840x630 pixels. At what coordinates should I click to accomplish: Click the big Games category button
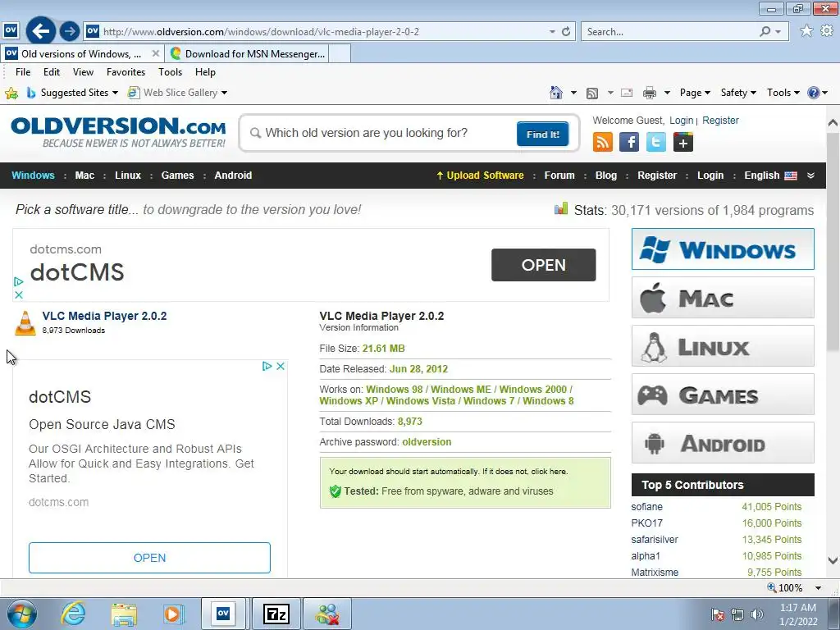(723, 395)
